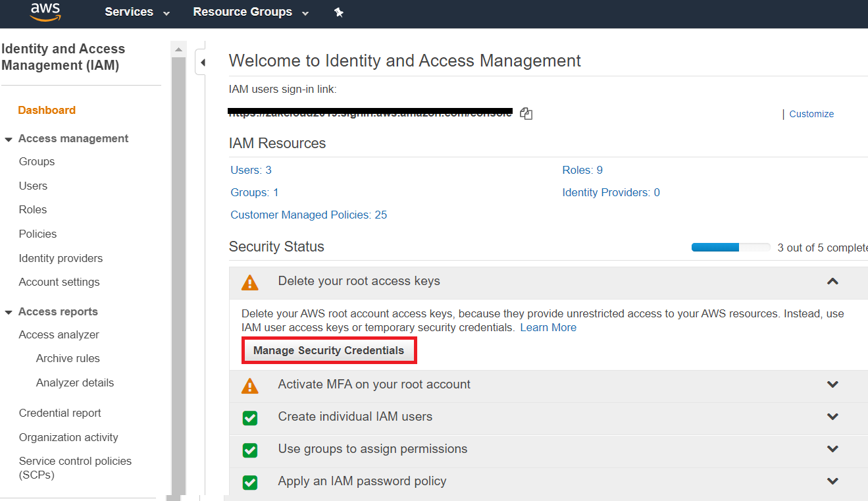The height and width of the screenshot is (501, 868).
Task: Click the Security Status progress bar
Action: point(730,248)
